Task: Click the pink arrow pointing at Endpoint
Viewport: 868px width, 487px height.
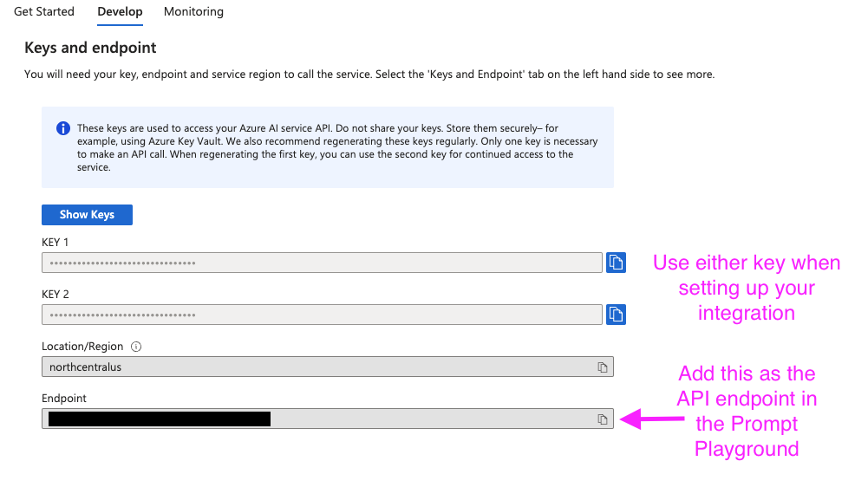Action: pyautogui.click(x=652, y=419)
